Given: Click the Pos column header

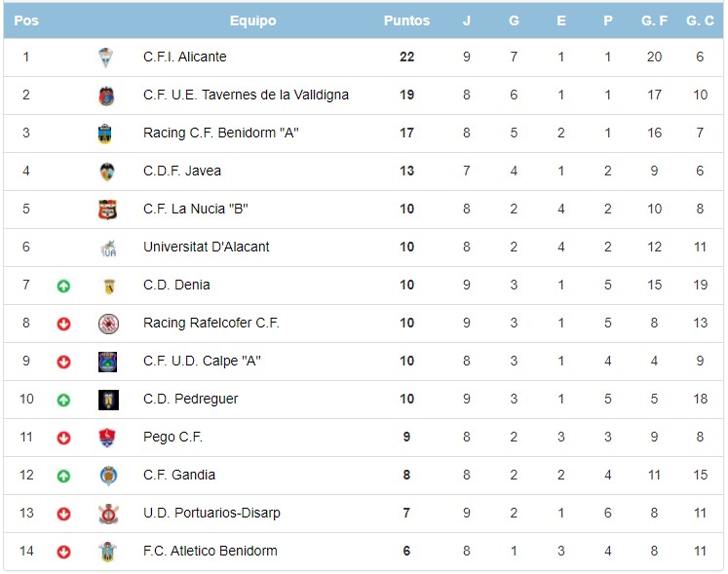Looking at the screenshot, I should 26,20.
